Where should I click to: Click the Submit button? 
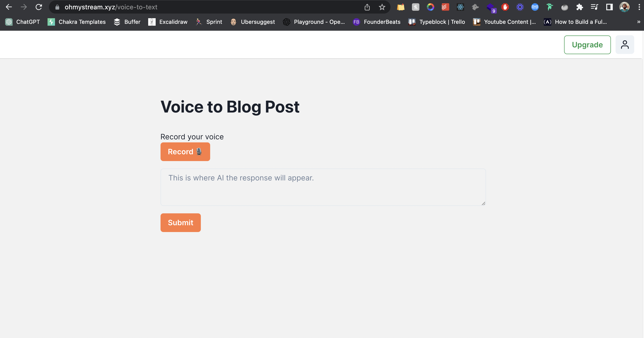[x=180, y=223]
